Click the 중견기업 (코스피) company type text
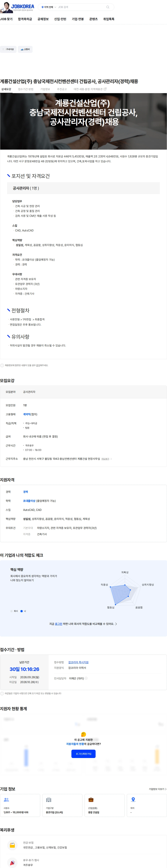This screenshot has height=868, width=167. point(54,812)
